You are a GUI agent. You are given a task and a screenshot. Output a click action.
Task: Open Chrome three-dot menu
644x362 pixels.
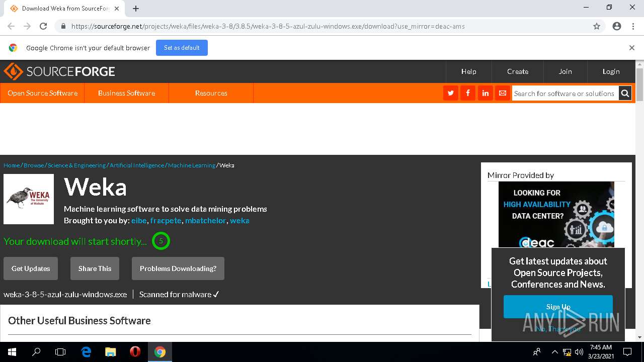click(x=633, y=26)
